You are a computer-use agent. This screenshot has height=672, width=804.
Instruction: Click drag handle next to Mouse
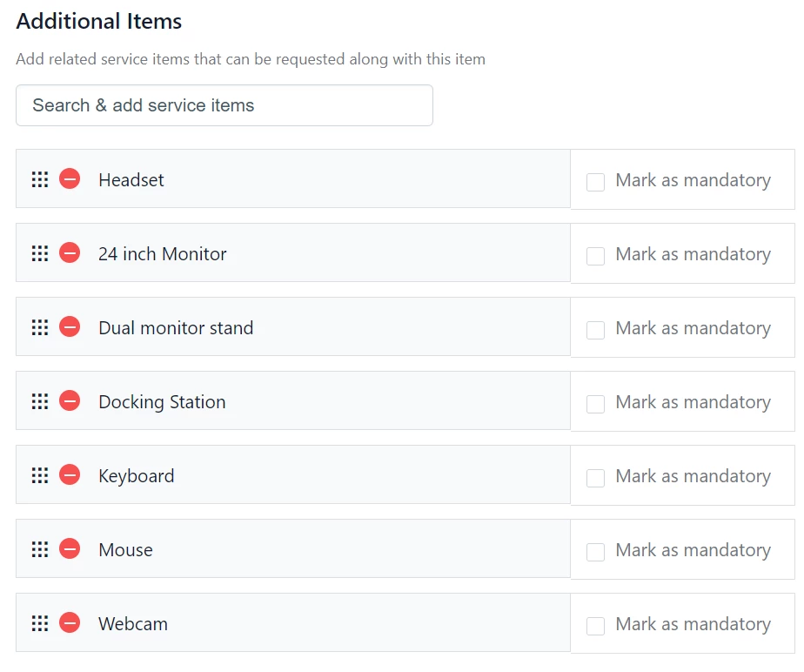pos(40,549)
